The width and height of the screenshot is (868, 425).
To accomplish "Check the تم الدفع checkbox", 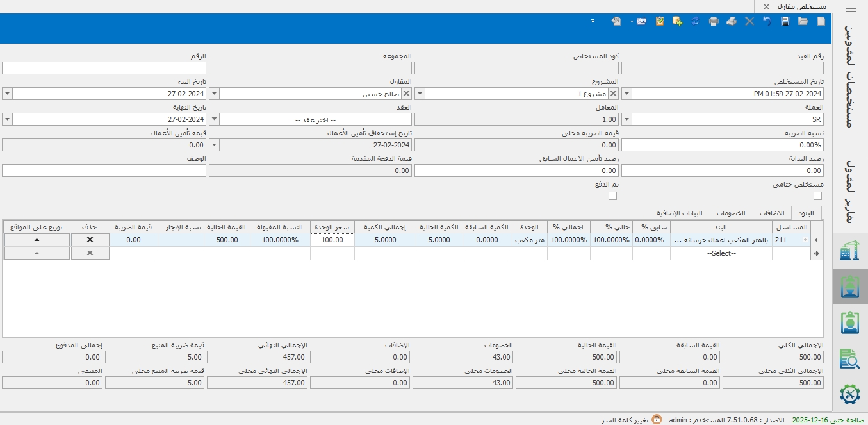I will pyautogui.click(x=612, y=196).
